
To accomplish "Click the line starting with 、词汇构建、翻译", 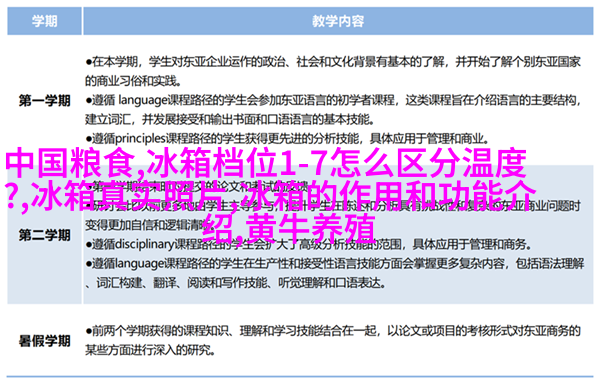I will 235,283.
